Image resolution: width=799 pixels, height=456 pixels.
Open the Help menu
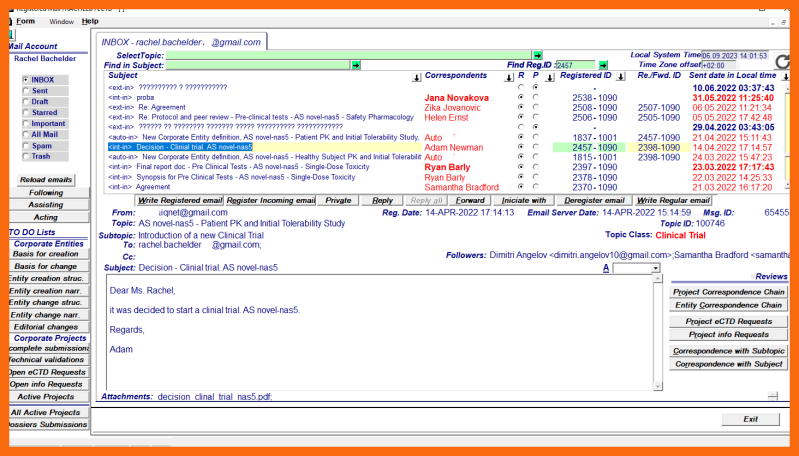(x=90, y=21)
